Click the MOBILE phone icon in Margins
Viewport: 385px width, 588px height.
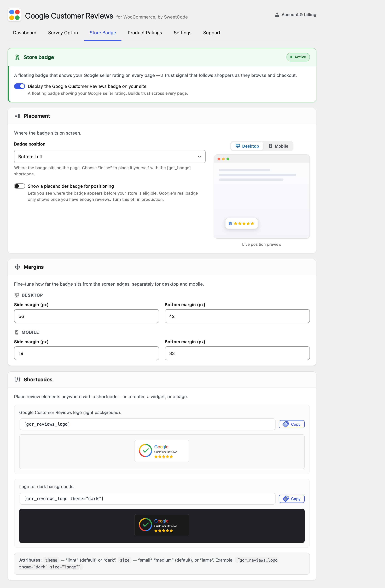pyautogui.click(x=17, y=332)
